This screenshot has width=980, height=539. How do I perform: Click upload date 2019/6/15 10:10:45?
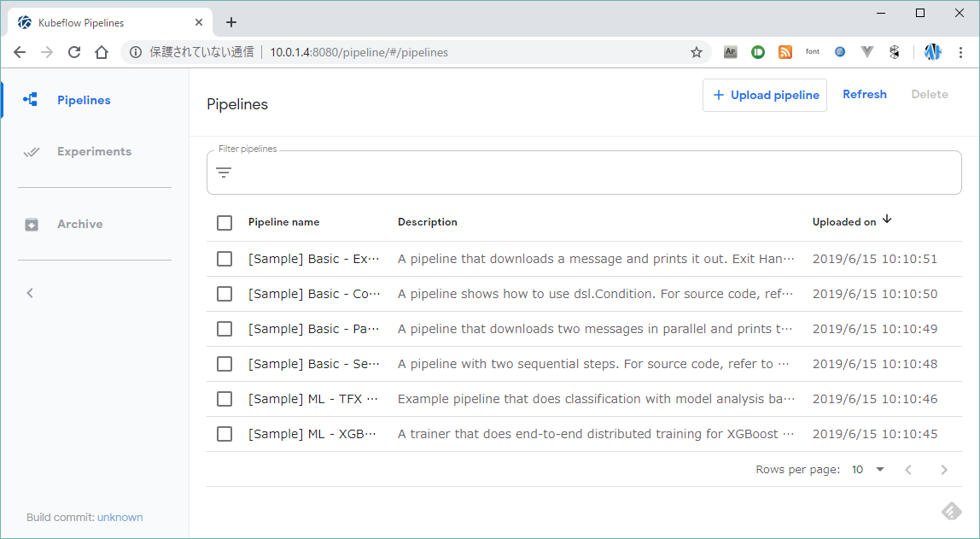pyautogui.click(x=875, y=434)
